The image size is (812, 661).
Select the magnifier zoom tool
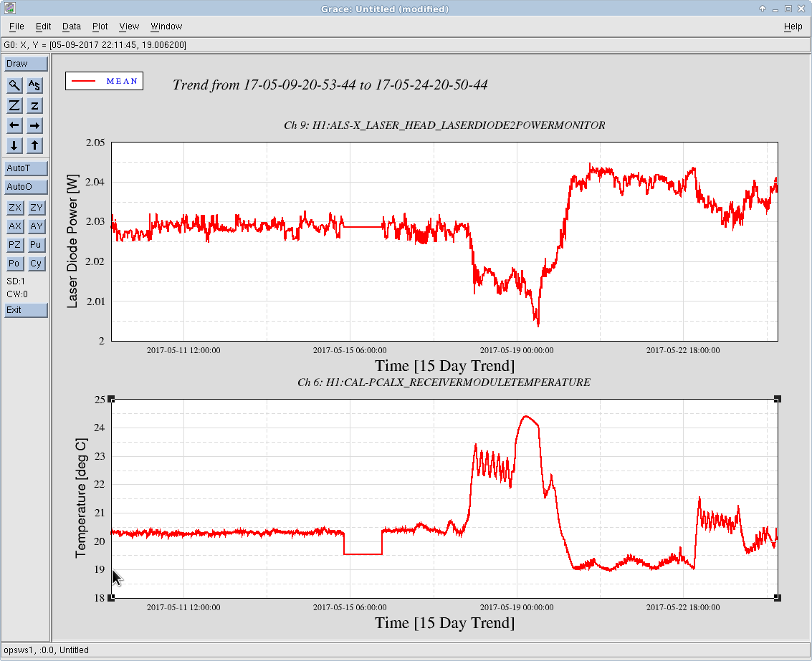(14, 85)
